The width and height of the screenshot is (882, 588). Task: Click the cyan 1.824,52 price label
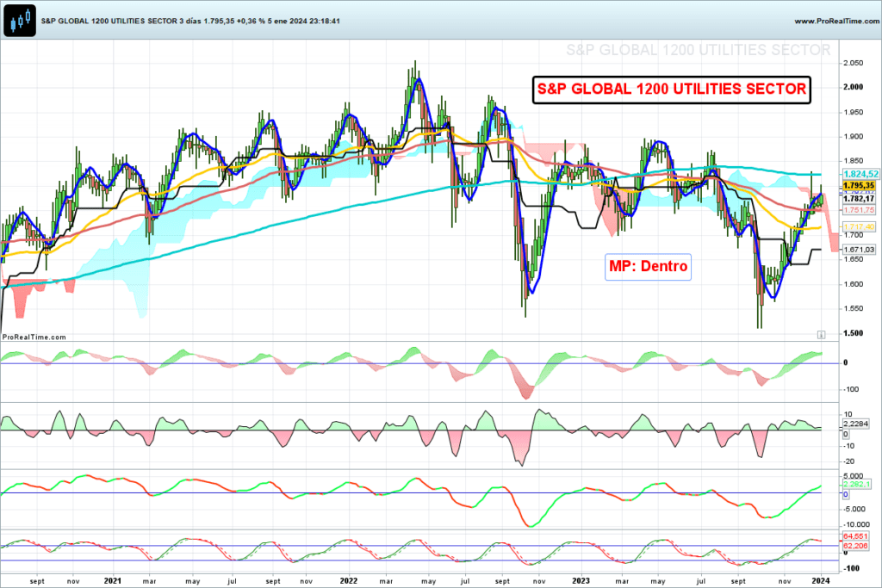860,174
